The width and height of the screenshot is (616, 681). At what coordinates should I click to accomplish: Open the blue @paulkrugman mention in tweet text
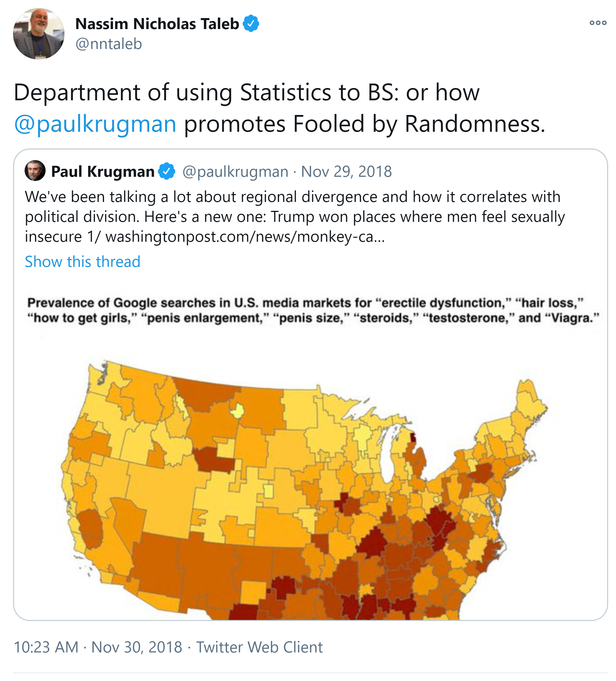(x=95, y=124)
